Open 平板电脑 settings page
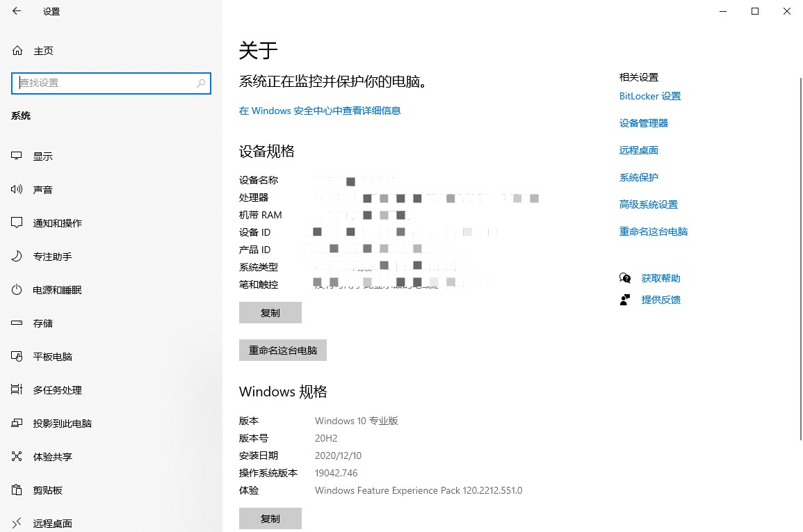Viewport: 803px width, 532px height. pyautogui.click(x=52, y=357)
